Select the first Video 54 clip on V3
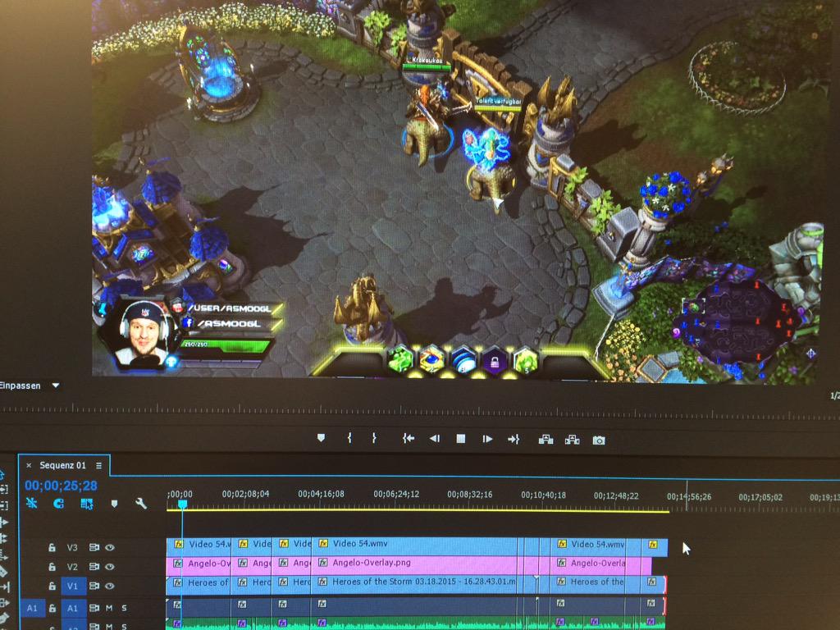This screenshot has height=630, width=840. tap(199, 546)
